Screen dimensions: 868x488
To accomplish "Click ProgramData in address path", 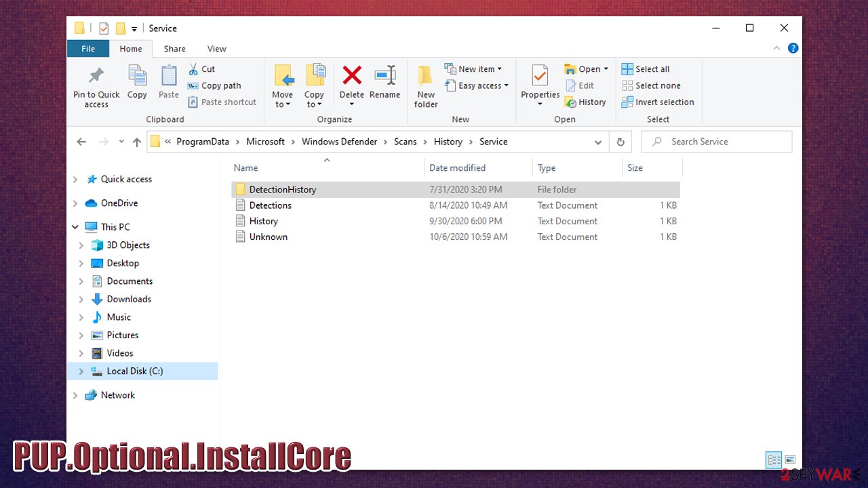I will coord(203,142).
